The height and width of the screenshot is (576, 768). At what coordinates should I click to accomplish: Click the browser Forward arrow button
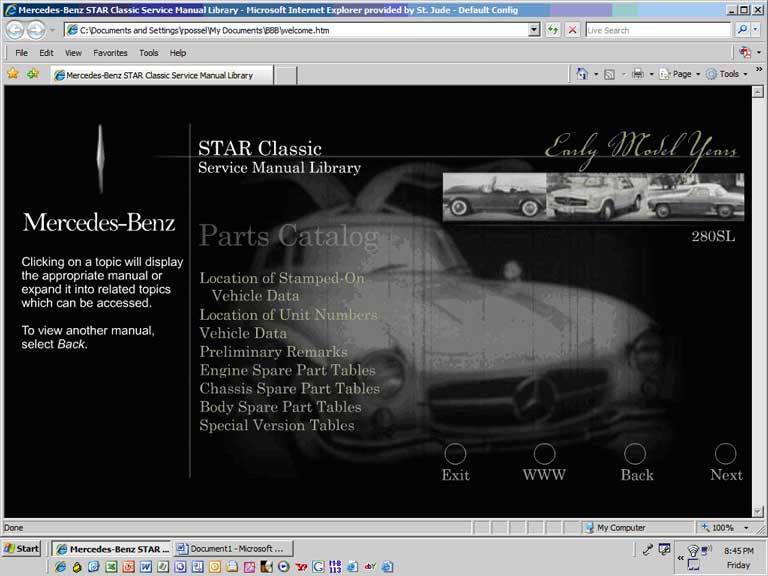pyautogui.click(x=36, y=30)
